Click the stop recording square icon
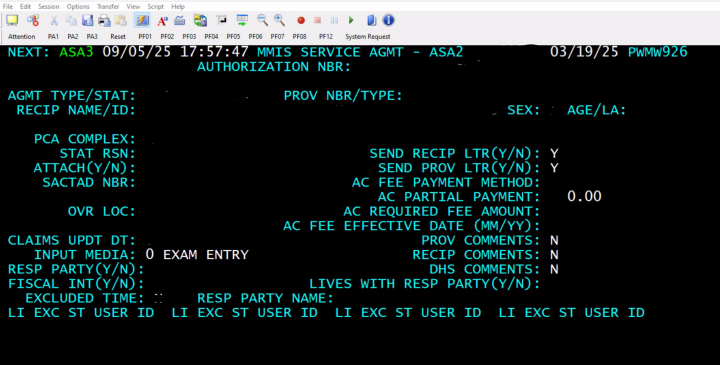This screenshot has height=365, width=720. [x=317, y=20]
